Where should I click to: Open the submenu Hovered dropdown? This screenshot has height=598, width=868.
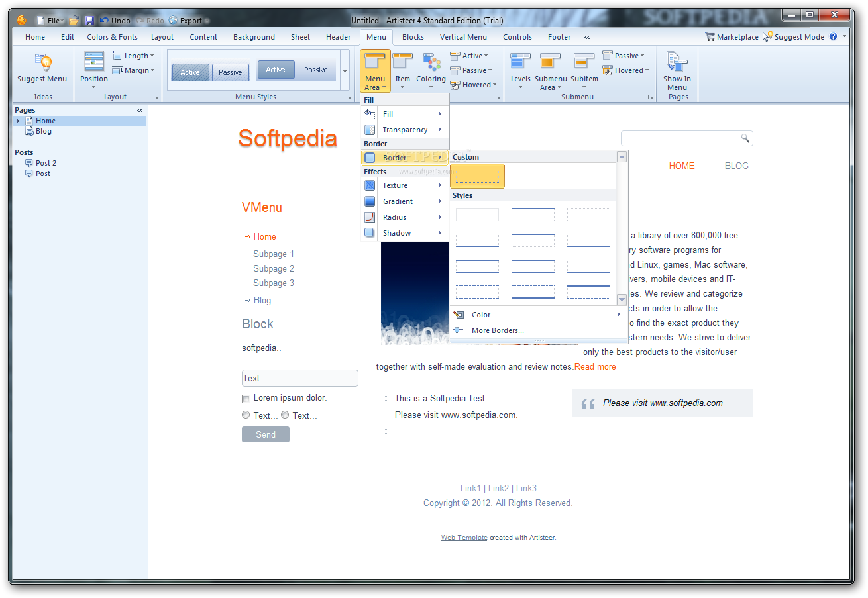[625, 70]
